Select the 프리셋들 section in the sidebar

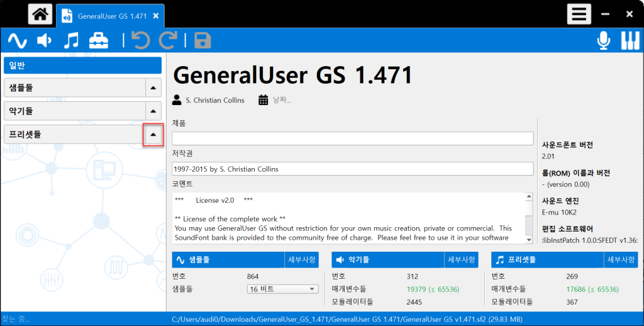click(x=75, y=135)
